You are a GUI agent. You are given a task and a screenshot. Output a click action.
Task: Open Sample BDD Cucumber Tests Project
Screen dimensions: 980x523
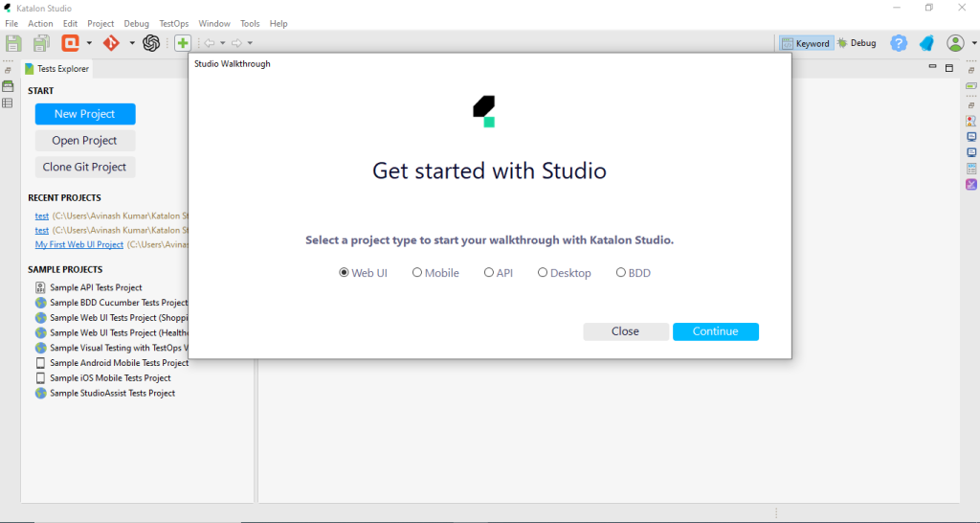[119, 303]
